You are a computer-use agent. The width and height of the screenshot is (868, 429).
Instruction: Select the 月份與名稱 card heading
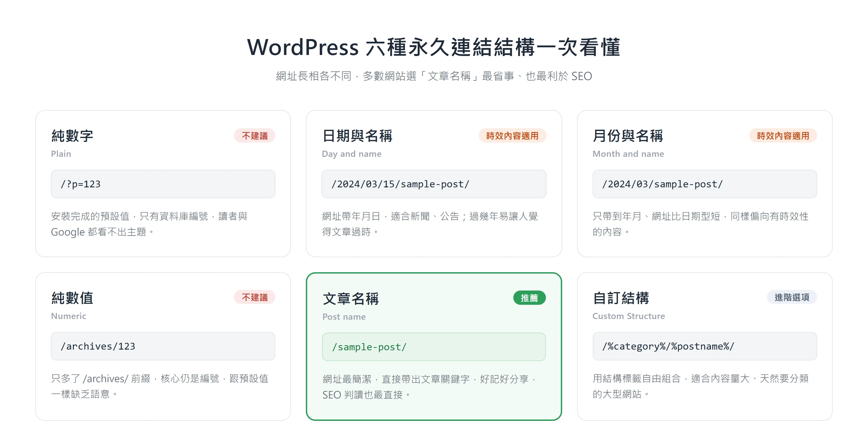[628, 136]
